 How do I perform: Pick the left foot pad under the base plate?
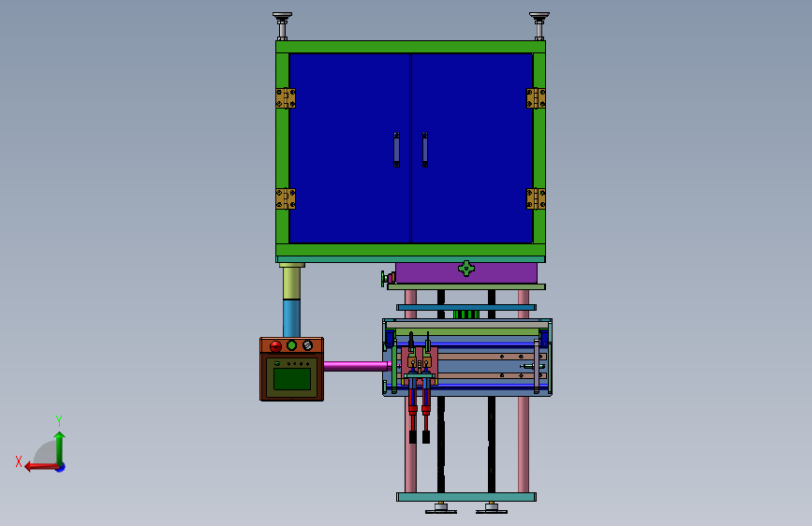441,508
